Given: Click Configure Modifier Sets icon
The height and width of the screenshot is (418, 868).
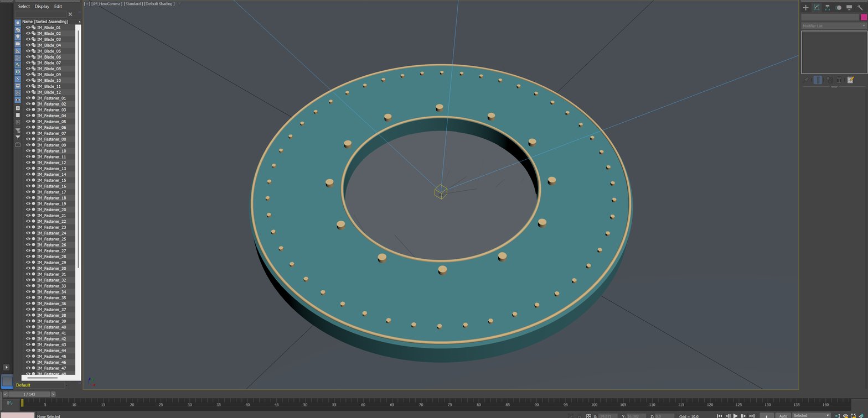Looking at the screenshot, I should (851, 80).
